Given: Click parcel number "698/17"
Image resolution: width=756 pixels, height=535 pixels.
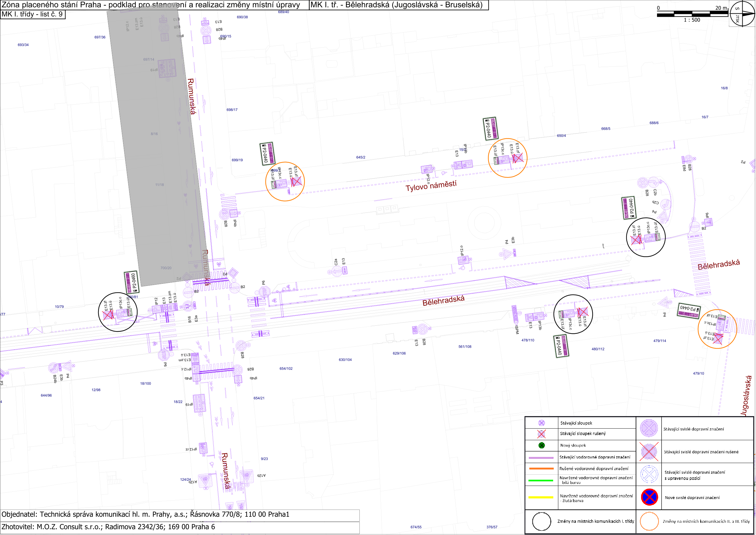Looking at the screenshot, I should (232, 110).
